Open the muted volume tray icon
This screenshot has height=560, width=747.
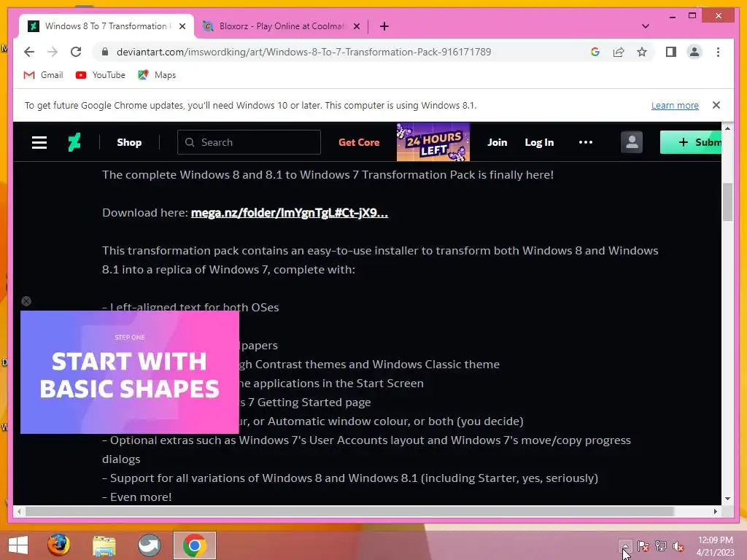678,546
